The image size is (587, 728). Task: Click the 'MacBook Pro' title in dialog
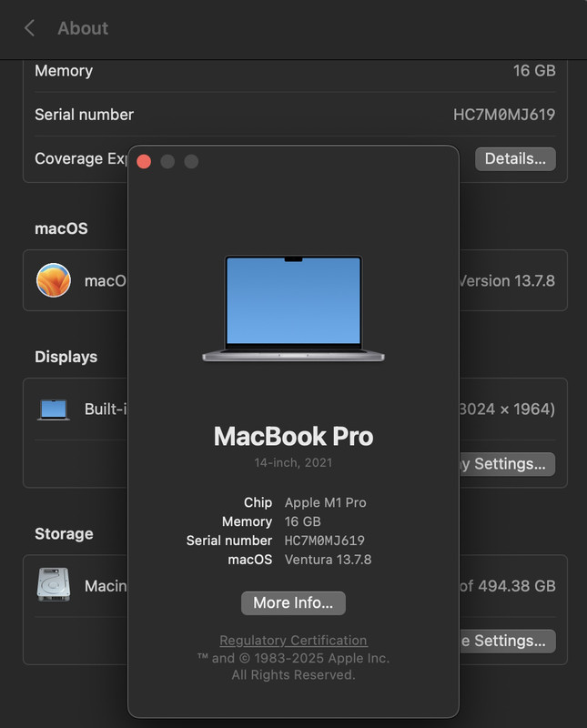293,437
